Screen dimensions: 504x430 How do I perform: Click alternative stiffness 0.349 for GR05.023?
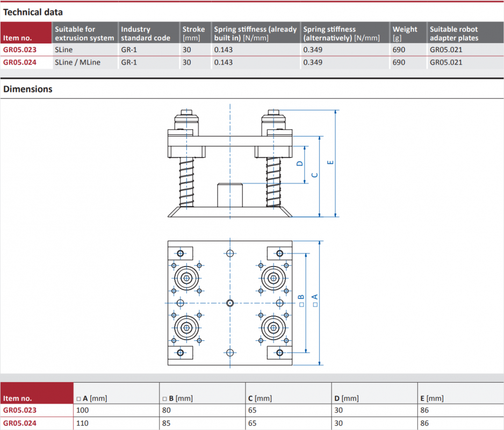[x=313, y=50]
